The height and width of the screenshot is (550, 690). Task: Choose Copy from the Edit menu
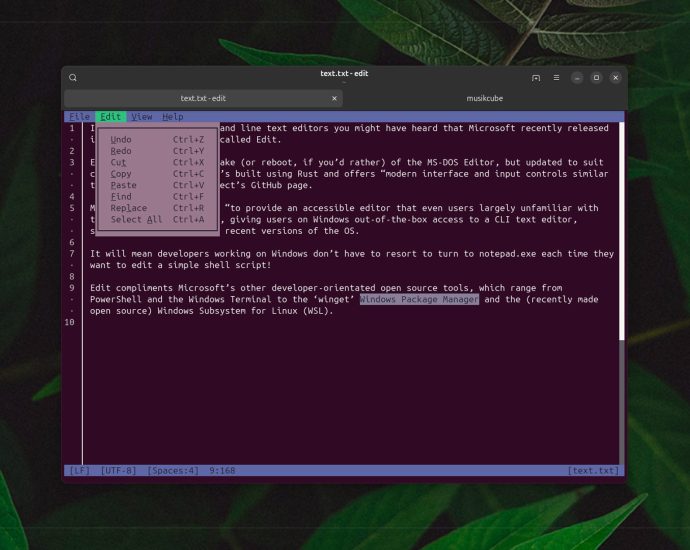158,174
